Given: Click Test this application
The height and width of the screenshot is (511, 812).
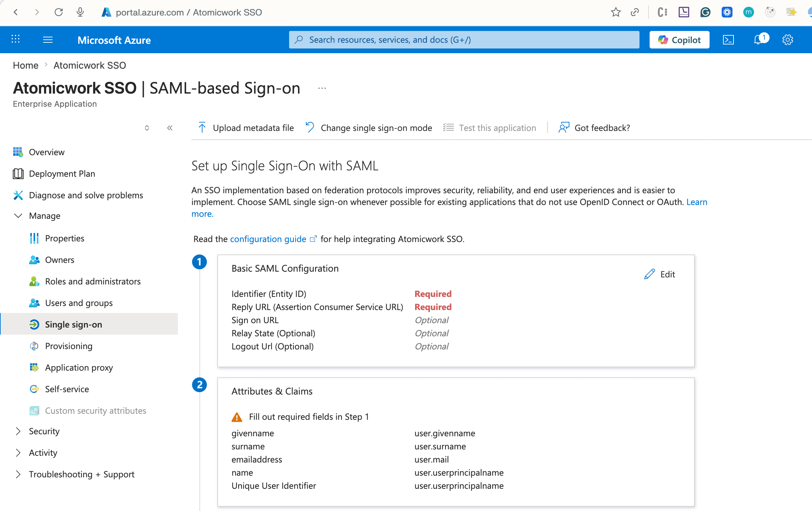Looking at the screenshot, I should [490, 128].
